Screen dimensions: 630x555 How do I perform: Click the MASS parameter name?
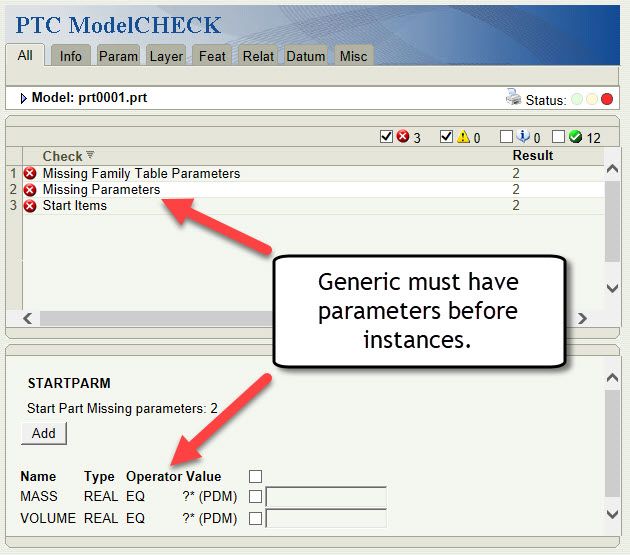[39, 496]
